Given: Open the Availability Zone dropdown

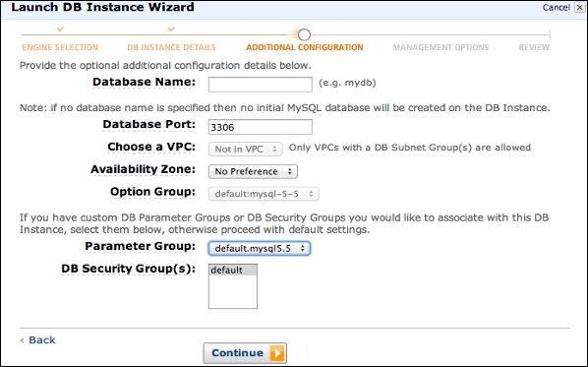Looking at the screenshot, I should (x=253, y=171).
